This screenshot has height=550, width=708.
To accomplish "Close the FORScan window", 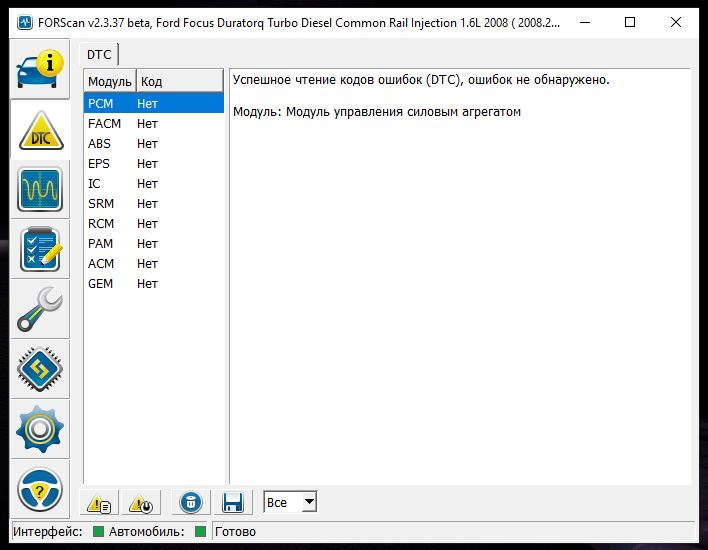I will click(676, 22).
